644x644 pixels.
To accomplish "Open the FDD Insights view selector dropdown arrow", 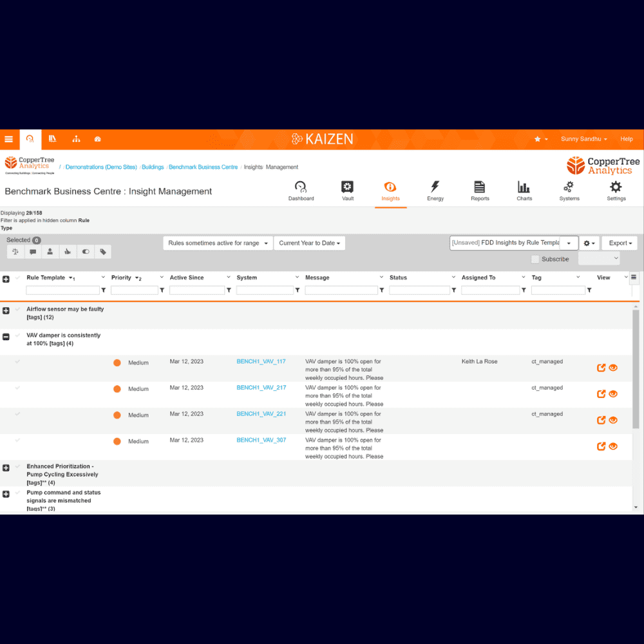I will [x=569, y=243].
